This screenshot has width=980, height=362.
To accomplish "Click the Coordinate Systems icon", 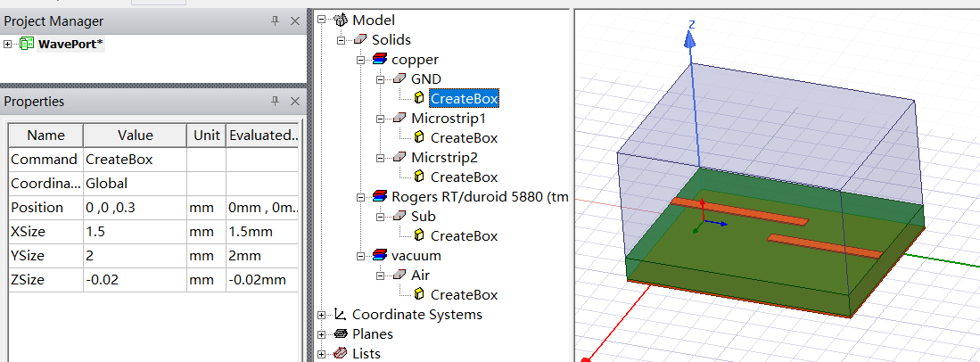I will [x=340, y=314].
